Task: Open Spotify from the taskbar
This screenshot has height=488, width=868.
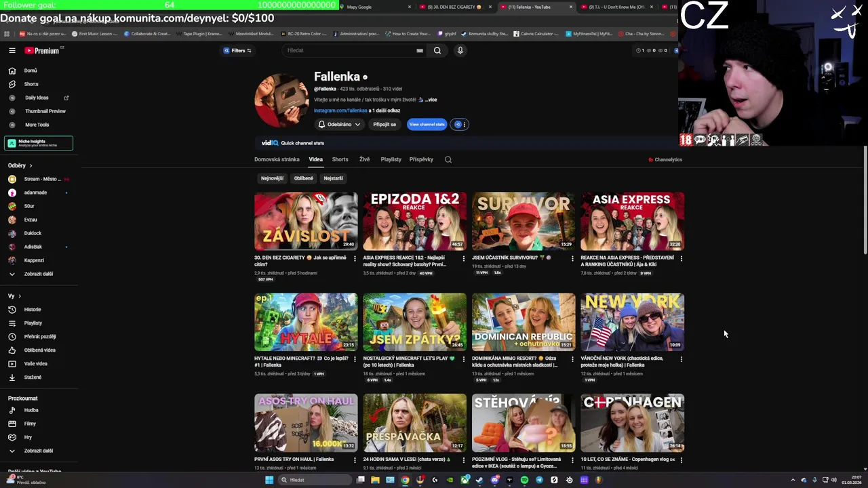Action: point(524,480)
